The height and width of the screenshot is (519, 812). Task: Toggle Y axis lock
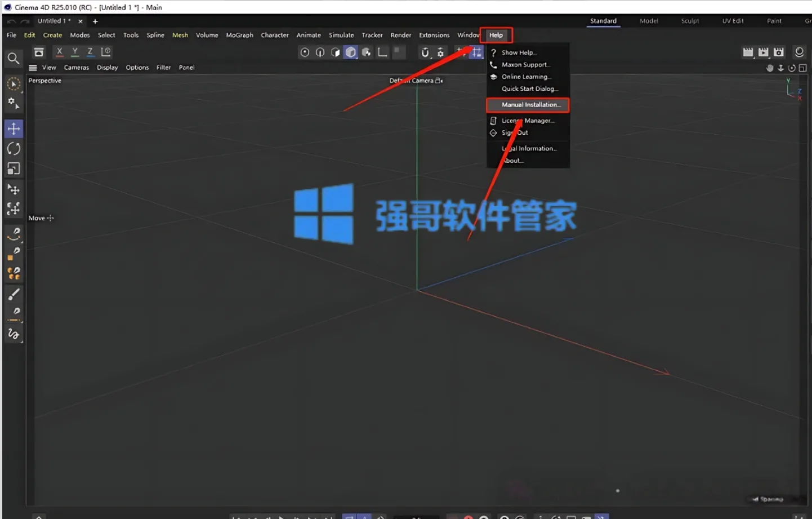tap(75, 52)
